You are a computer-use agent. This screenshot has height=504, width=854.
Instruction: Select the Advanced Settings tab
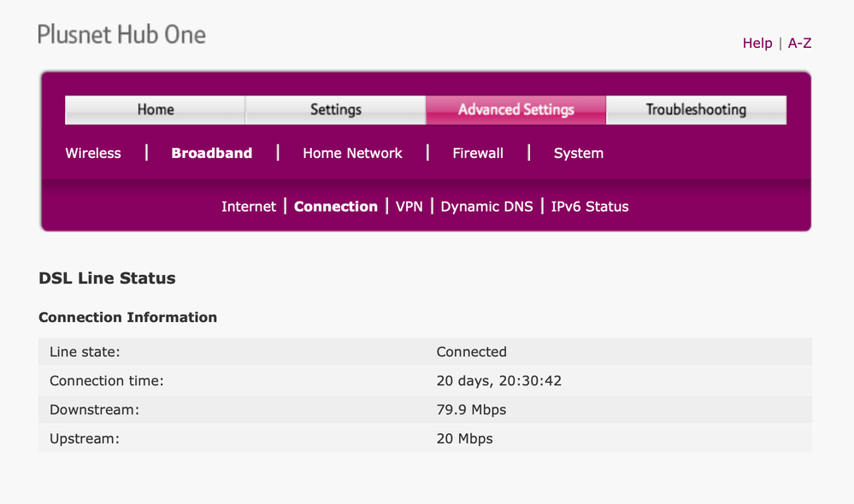click(x=515, y=109)
